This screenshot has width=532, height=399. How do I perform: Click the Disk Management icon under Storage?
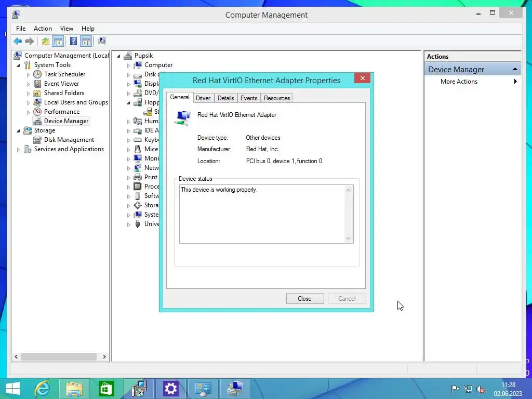(37, 140)
